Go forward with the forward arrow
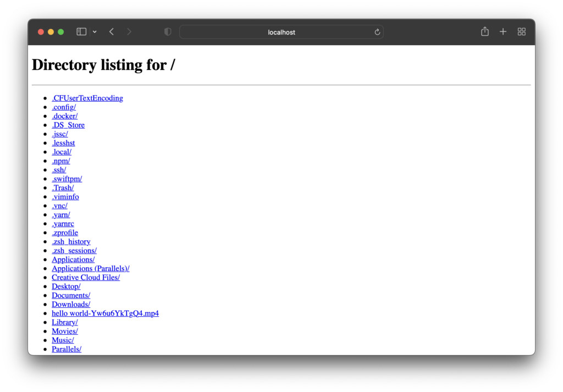The width and height of the screenshot is (563, 392). (x=129, y=32)
